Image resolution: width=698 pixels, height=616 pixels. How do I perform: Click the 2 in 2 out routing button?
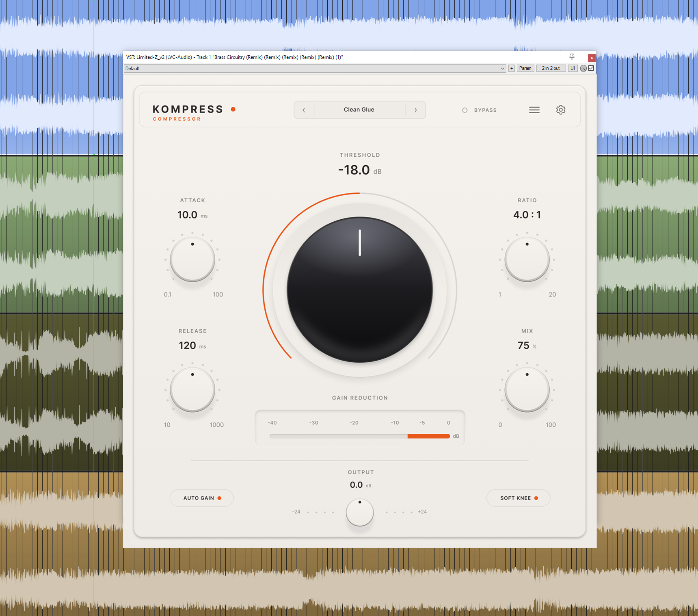click(551, 68)
